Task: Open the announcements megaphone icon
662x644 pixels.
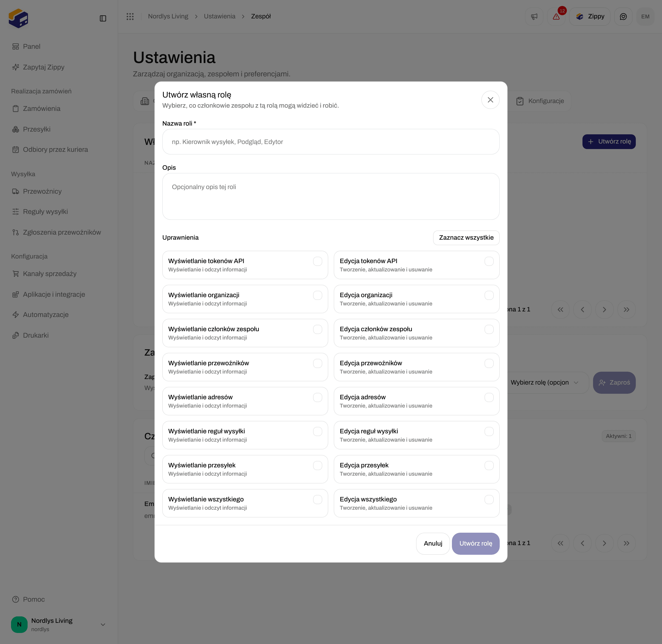Action: (534, 17)
